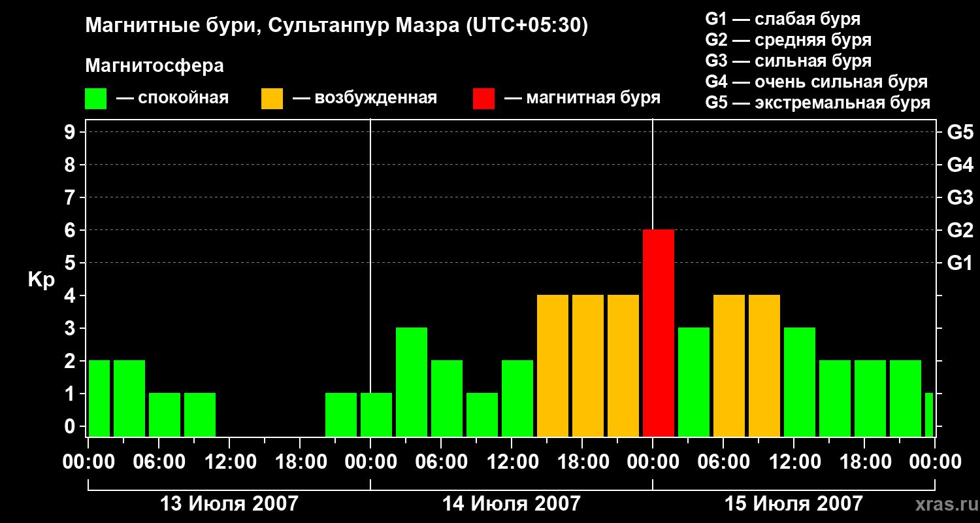Click the 'G2 — средняя буря' legend line
Screen dimensions: 980x523
click(789, 39)
